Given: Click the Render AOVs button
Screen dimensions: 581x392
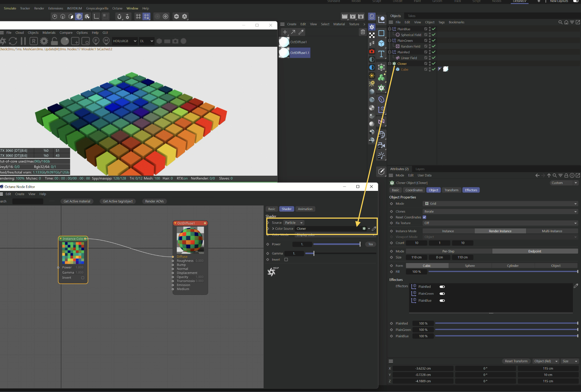Looking at the screenshot, I should point(154,201).
